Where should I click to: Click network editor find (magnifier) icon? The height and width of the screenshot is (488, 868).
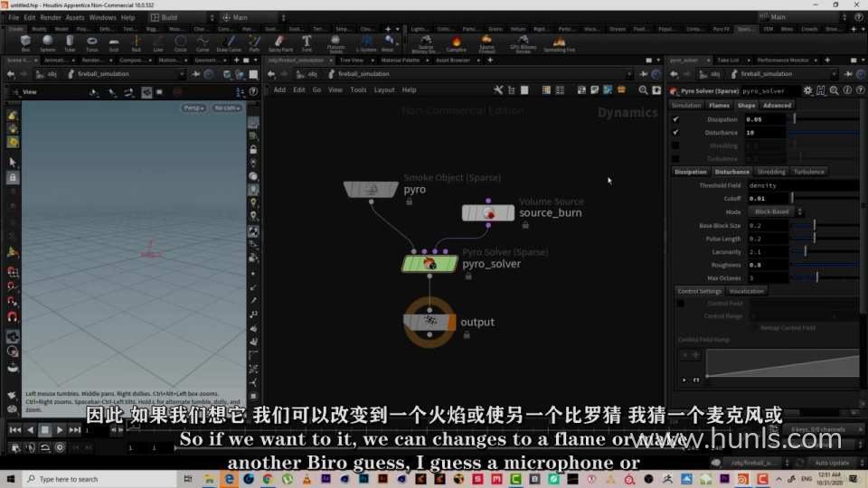tap(643, 89)
